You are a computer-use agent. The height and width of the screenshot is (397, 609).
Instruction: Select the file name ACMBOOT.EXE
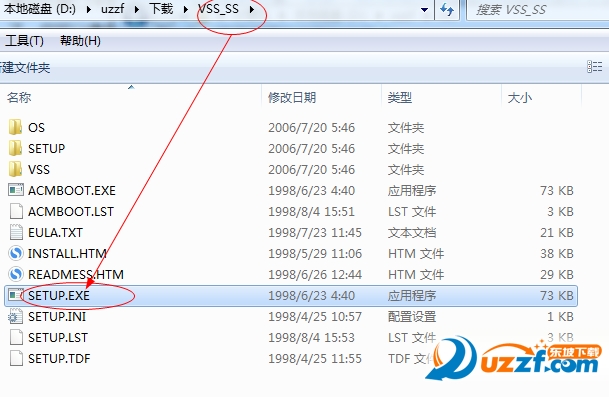coord(72,190)
